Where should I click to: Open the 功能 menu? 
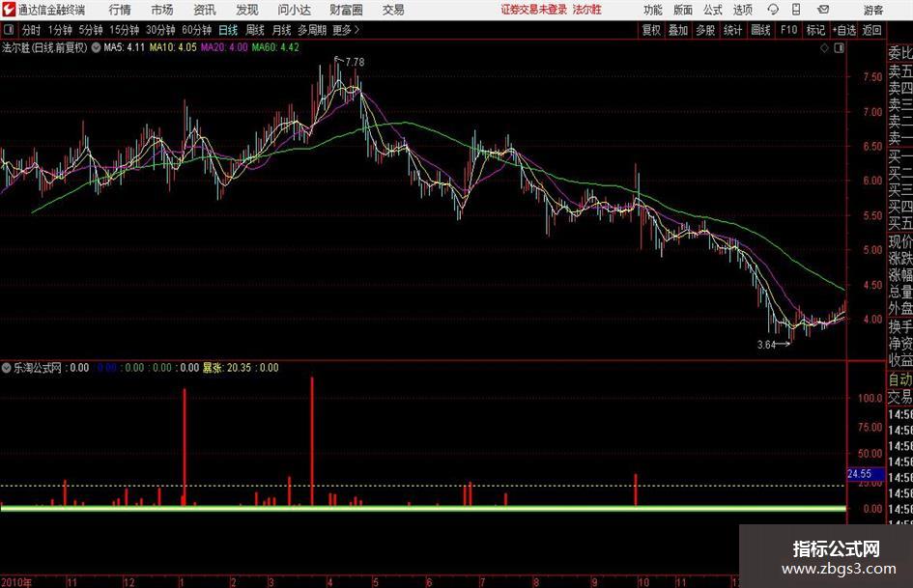653,10
